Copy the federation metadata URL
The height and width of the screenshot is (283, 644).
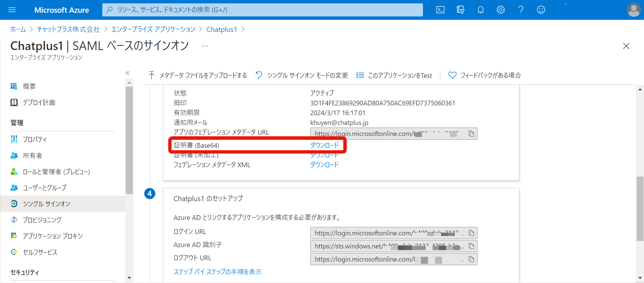click(x=471, y=134)
